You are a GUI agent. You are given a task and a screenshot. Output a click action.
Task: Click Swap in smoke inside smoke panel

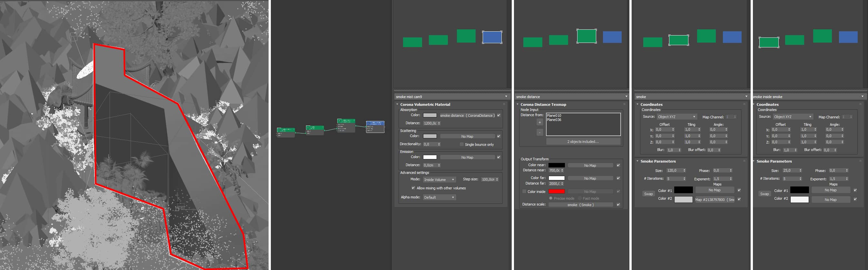pyautogui.click(x=764, y=194)
